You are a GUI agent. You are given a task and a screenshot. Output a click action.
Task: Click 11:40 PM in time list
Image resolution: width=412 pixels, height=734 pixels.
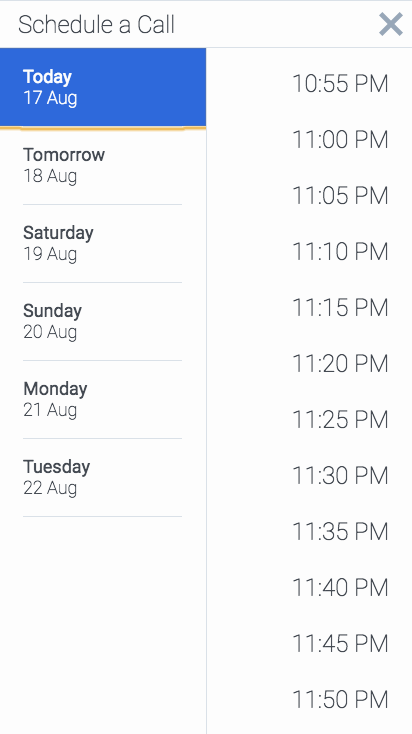pos(340,587)
